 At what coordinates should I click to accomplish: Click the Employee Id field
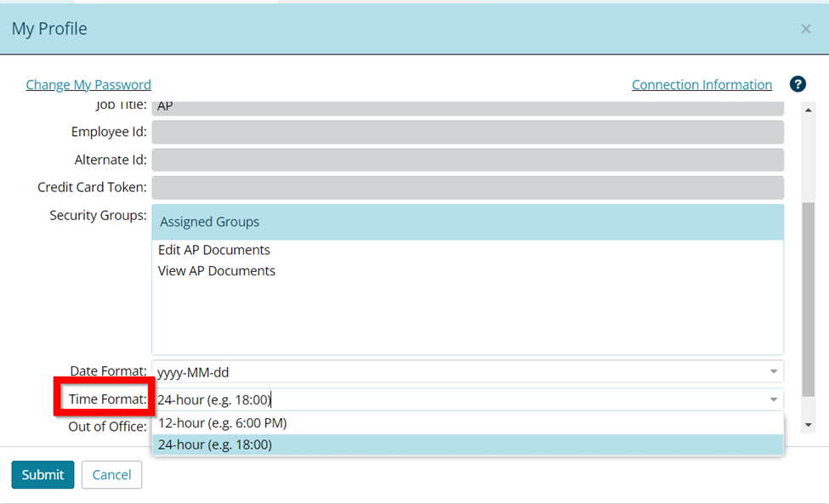(x=467, y=132)
